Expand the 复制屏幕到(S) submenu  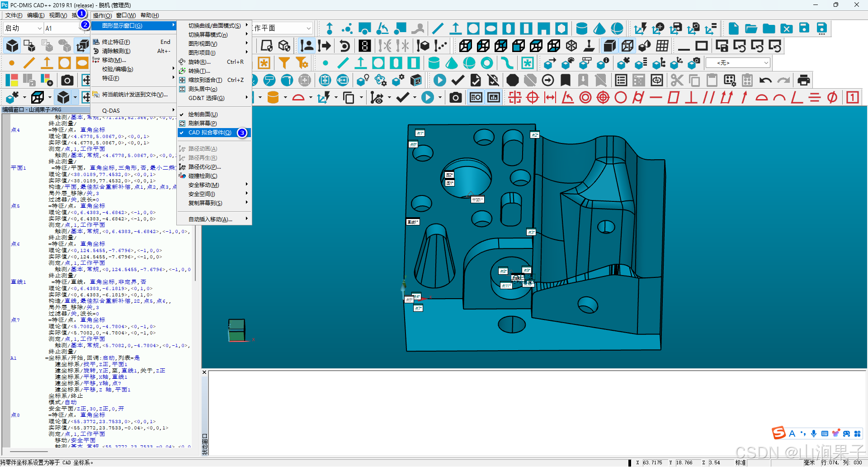point(214,203)
